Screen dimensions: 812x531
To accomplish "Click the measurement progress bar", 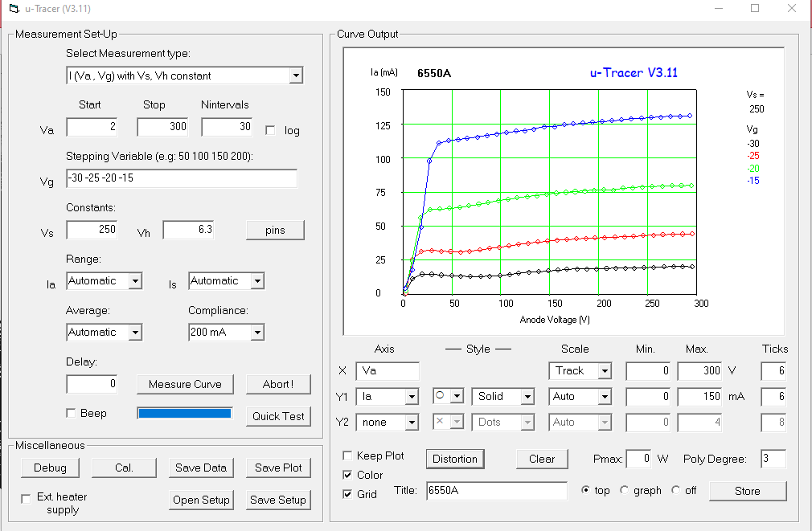I will tap(185, 413).
